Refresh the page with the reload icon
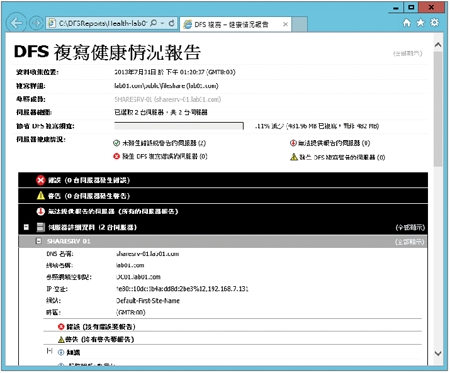Viewport: 450px width, 373px height. point(172,23)
